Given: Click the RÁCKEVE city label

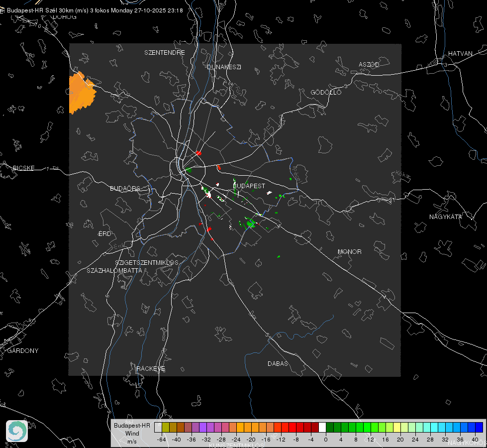Looking at the screenshot, I should [x=151, y=368].
